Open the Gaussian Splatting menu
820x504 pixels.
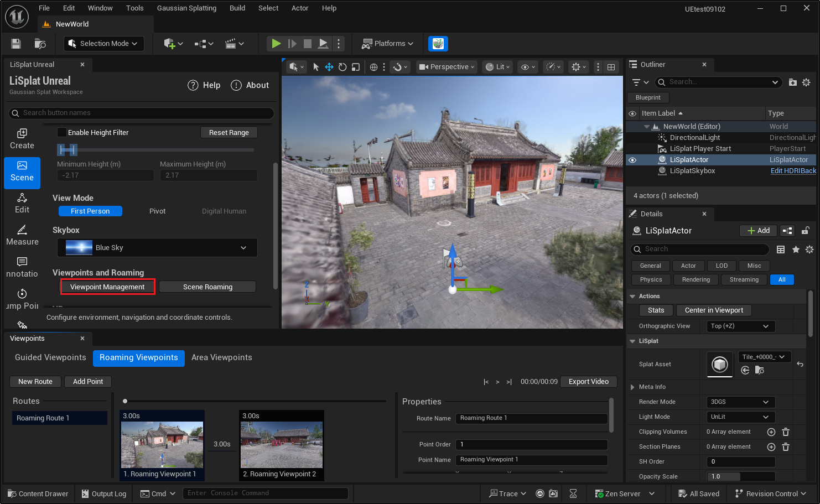click(x=186, y=8)
